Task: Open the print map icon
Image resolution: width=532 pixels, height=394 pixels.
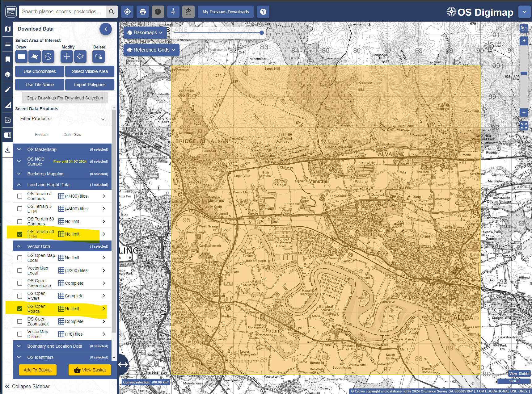Action: (143, 12)
